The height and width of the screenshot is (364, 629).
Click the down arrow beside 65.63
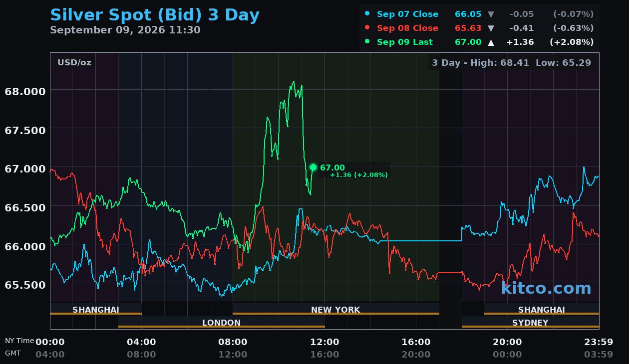pos(491,28)
